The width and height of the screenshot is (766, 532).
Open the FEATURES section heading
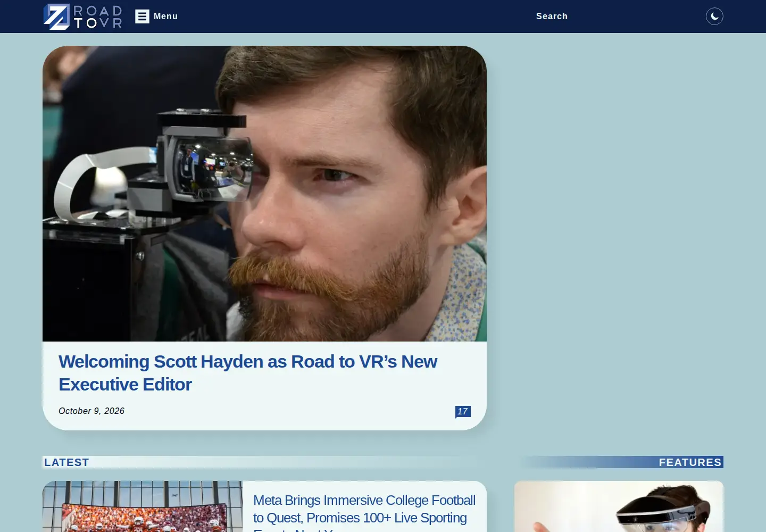pyautogui.click(x=690, y=462)
